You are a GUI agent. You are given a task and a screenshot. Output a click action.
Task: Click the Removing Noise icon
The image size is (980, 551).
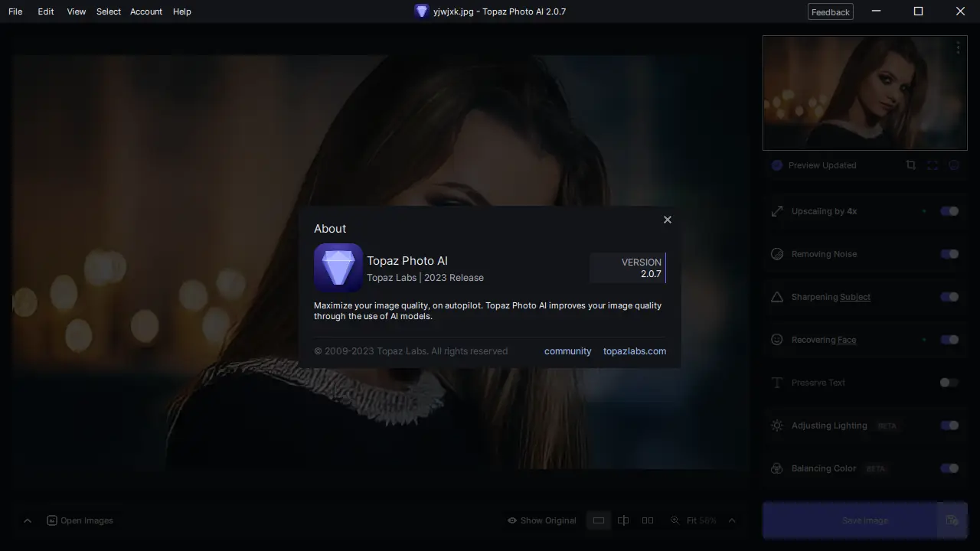pos(777,254)
